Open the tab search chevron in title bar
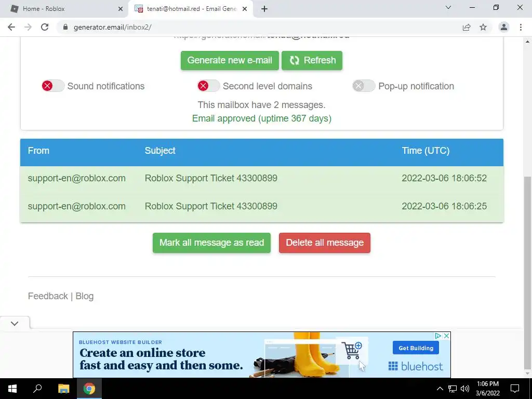 pyautogui.click(x=448, y=7)
